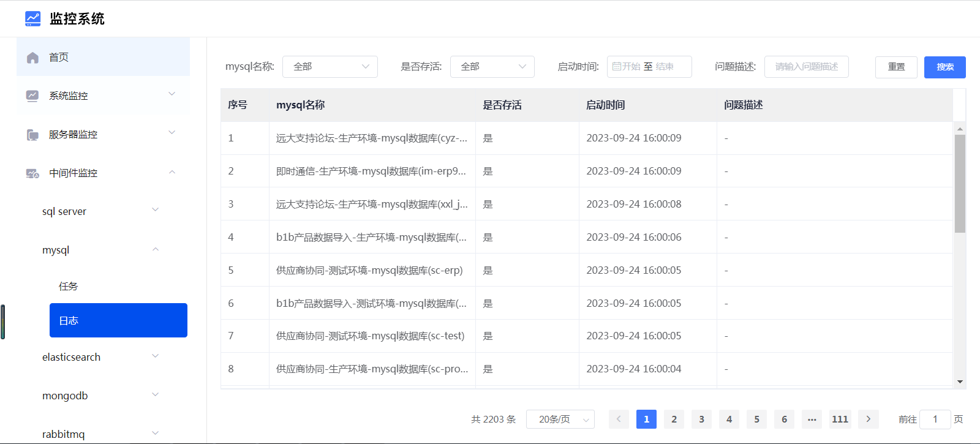Click the home icon beside 首页
This screenshot has height=444, width=980.
[x=33, y=58]
